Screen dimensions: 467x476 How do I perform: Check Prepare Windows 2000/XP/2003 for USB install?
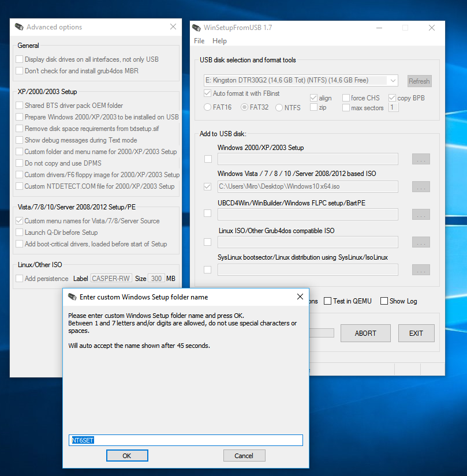[19, 117]
